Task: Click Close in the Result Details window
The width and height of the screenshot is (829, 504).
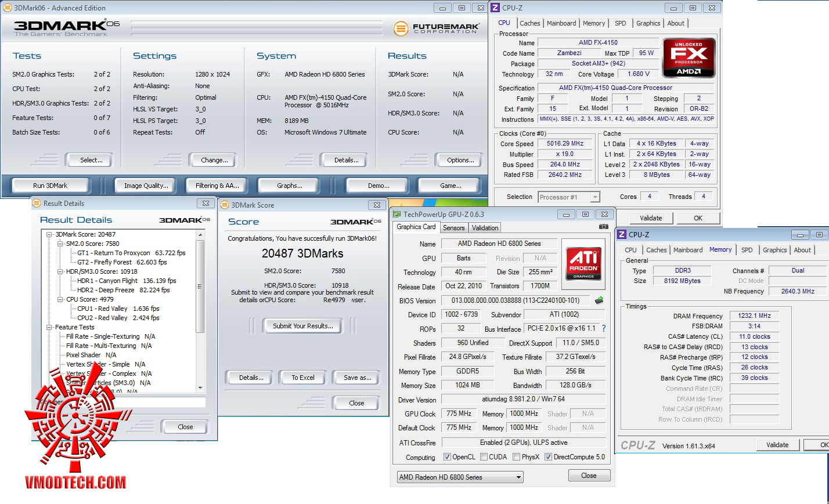Action: click(185, 427)
